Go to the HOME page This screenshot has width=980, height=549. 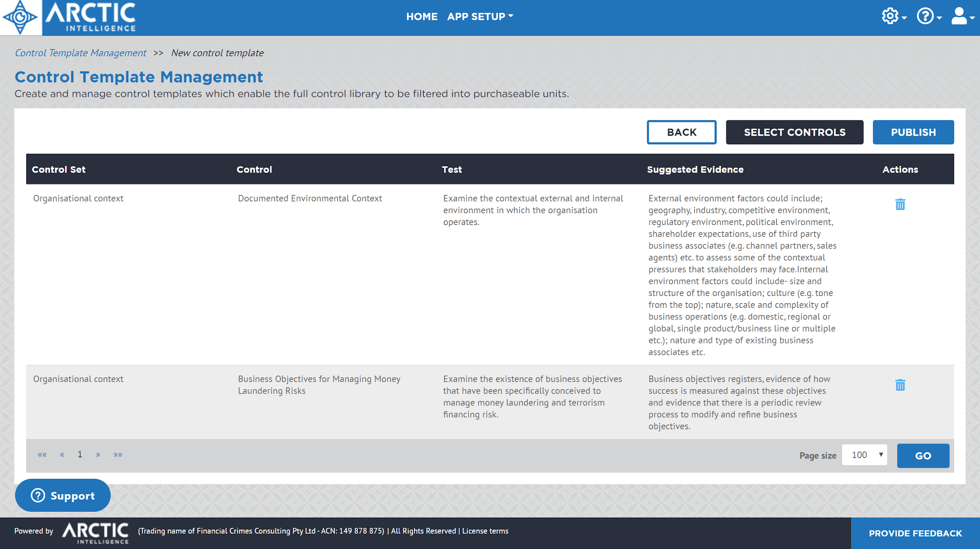[x=422, y=16]
